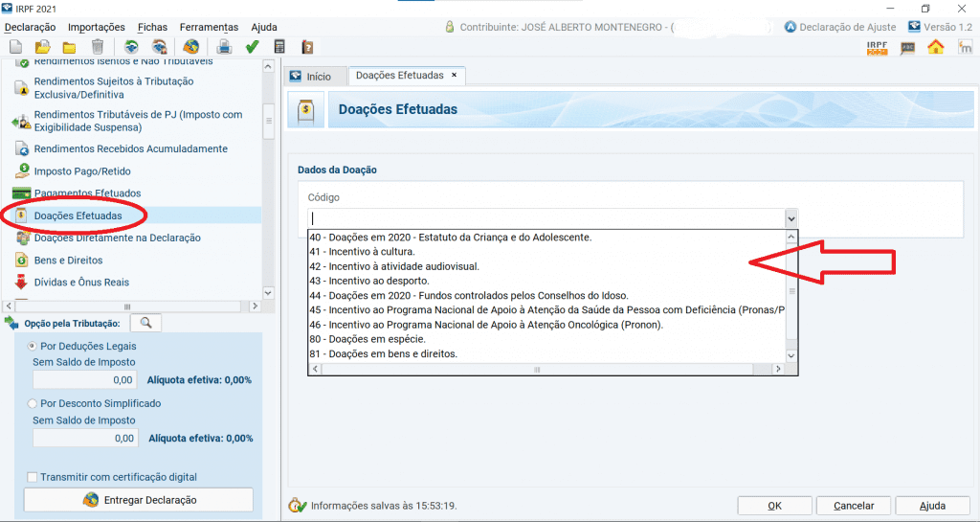Click the Receita logo beside Versão 1.2
Screen dimensions: 980x522
(x=914, y=26)
